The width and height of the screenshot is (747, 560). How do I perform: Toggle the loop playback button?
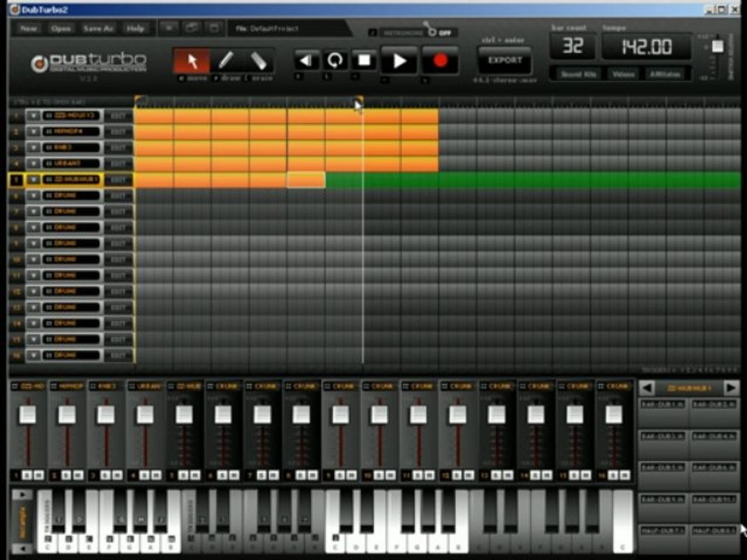[335, 61]
